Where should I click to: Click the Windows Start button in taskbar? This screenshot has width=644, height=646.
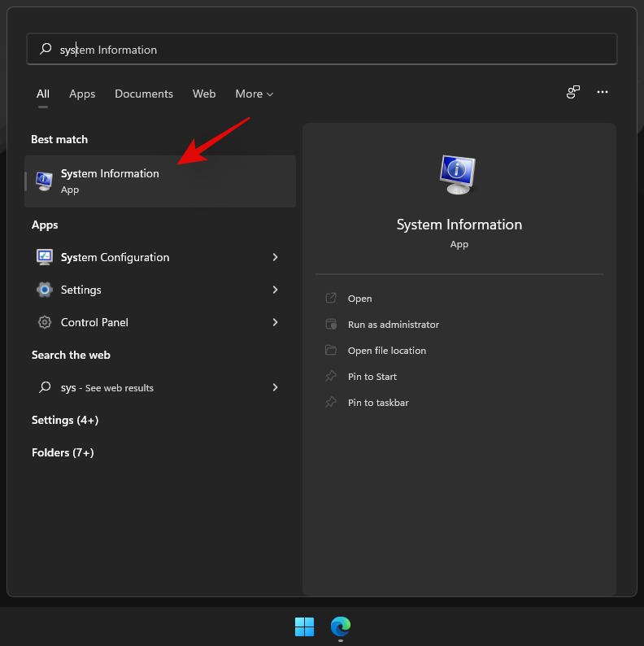(x=304, y=626)
